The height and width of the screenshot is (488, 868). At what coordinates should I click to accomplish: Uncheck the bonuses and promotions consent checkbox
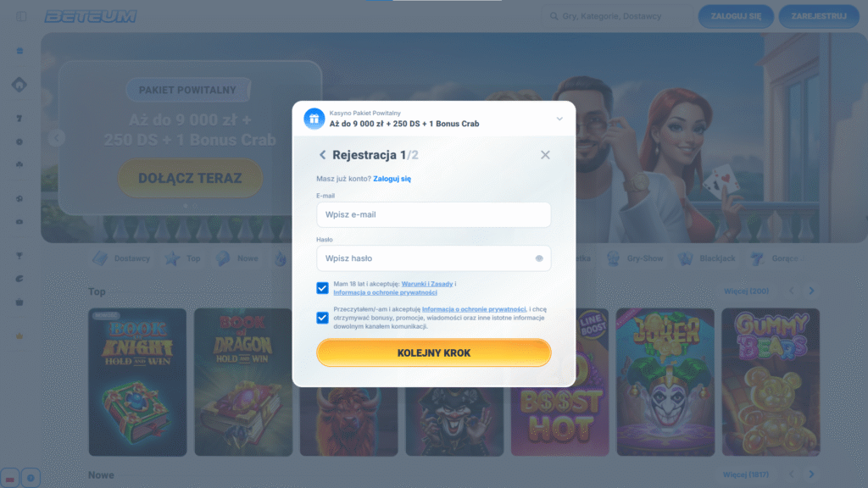pyautogui.click(x=322, y=318)
